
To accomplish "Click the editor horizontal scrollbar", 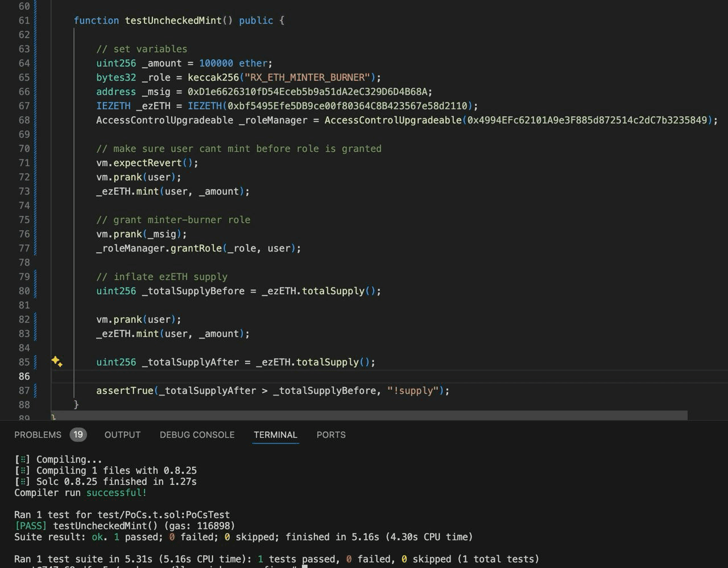I will 369,415.
